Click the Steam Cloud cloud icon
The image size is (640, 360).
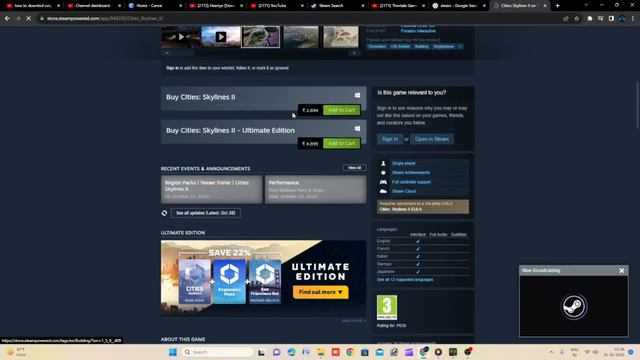pyautogui.click(x=383, y=191)
